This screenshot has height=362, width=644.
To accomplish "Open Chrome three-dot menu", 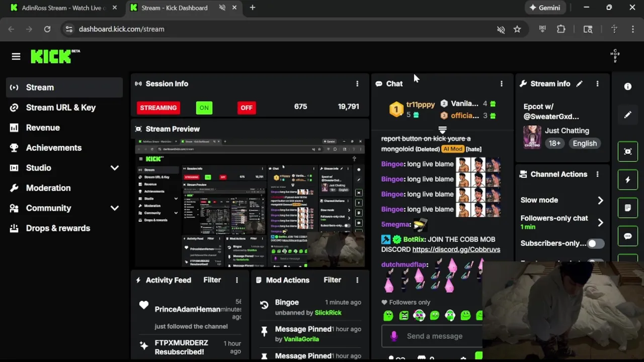I will 633,29.
